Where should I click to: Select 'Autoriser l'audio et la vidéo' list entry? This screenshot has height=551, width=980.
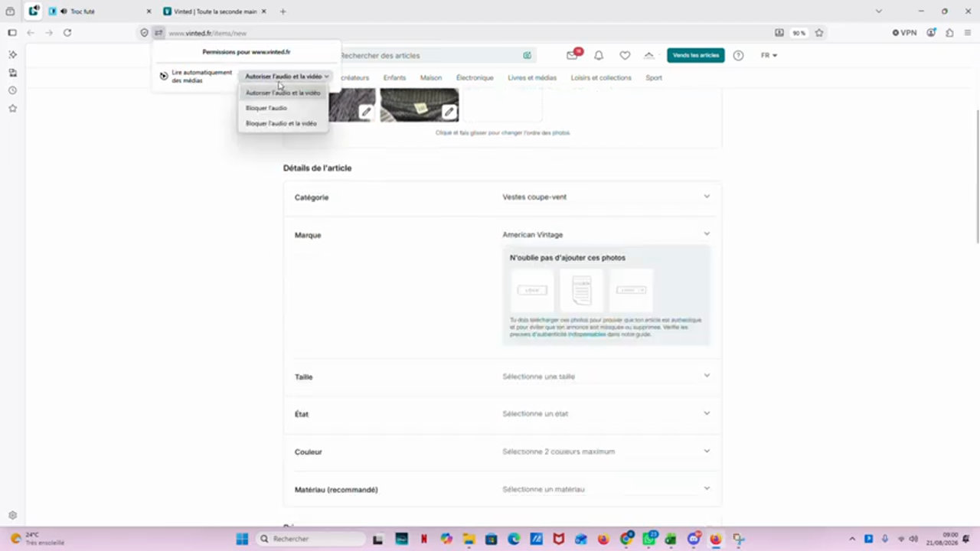point(283,93)
